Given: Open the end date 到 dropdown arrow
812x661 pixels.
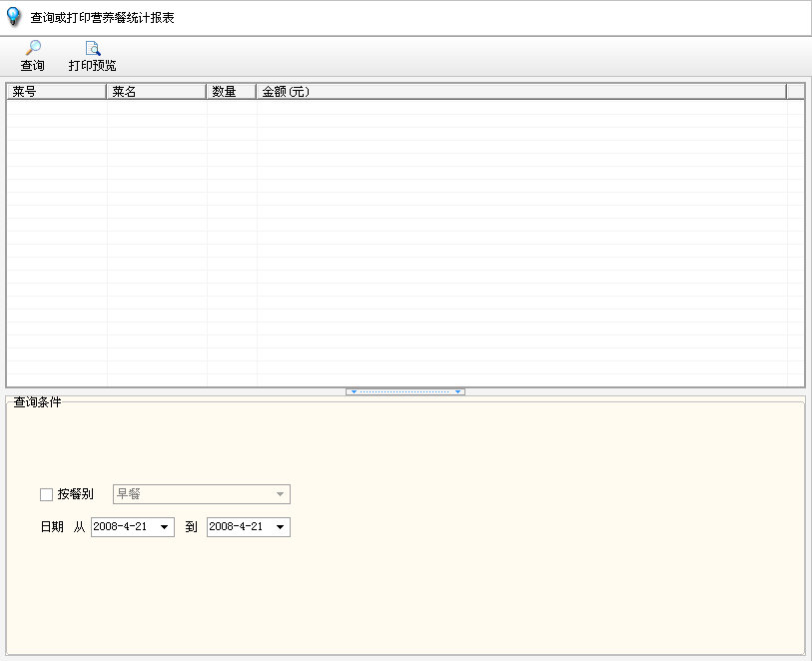Looking at the screenshot, I should click(280, 527).
